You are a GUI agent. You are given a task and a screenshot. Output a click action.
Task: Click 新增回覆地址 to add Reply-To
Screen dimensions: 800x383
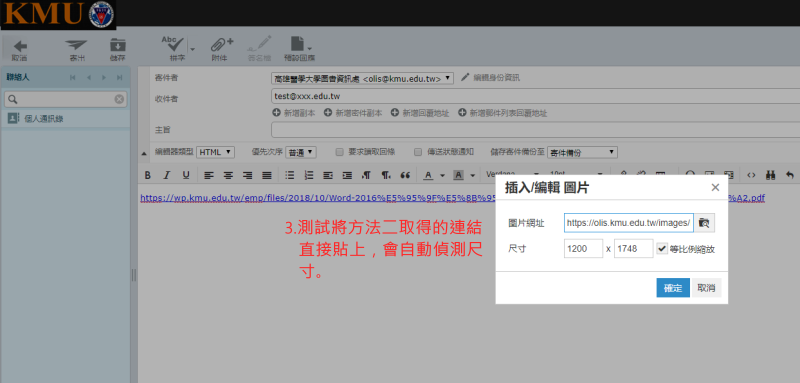420,113
